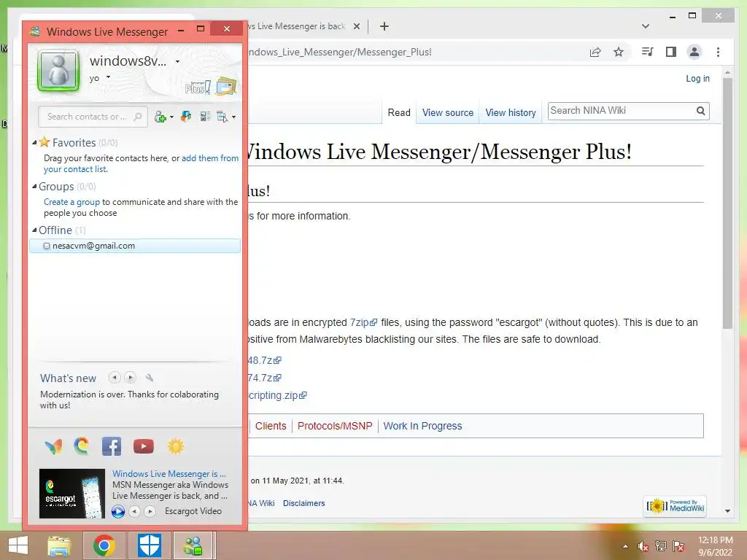Open the Escargot swirl tab icon
The image size is (747, 560).
coord(82,446)
